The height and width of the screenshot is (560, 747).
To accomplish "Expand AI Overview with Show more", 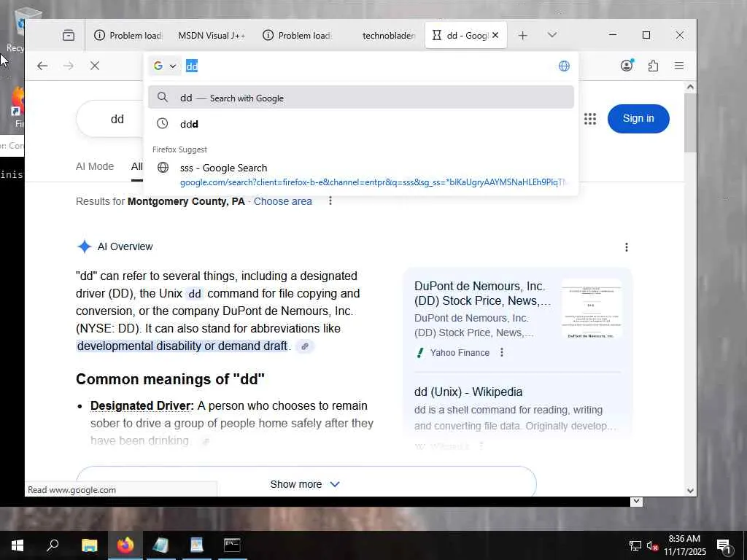I will (x=306, y=484).
